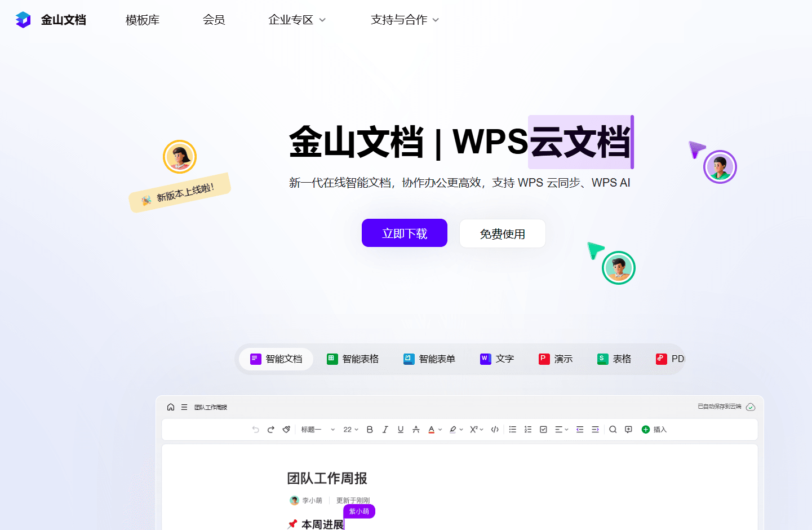Image resolution: width=812 pixels, height=530 pixels.
Task: Click the 免费使用 button
Action: click(x=503, y=233)
